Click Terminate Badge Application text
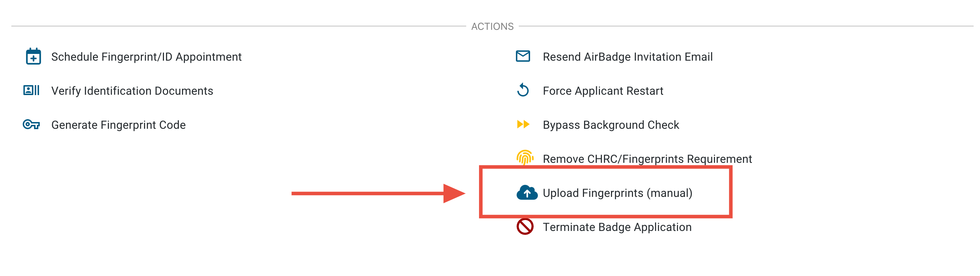Viewport: 980px width, 276px height. coord(617,227)
